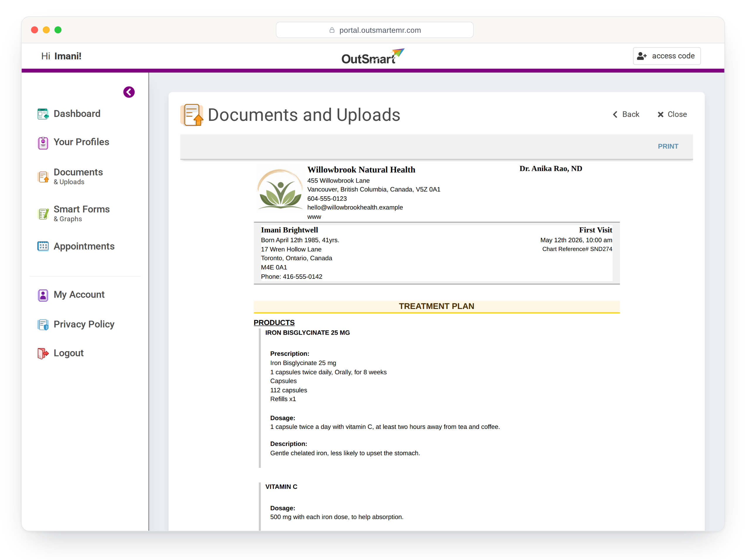This screenshot has height=560, width=746.
Task: Click the My Account person icon
Action: [43, 295]
